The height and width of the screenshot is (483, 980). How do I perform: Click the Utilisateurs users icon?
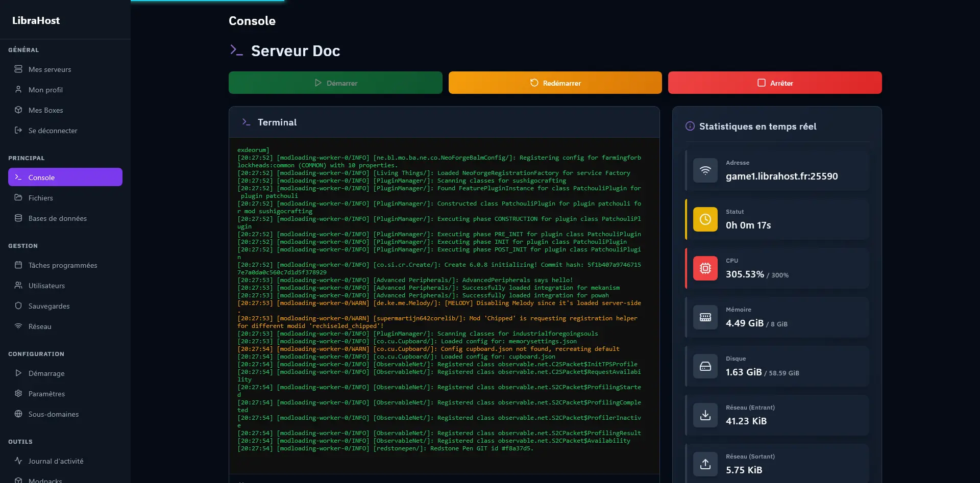click(18, 286)
